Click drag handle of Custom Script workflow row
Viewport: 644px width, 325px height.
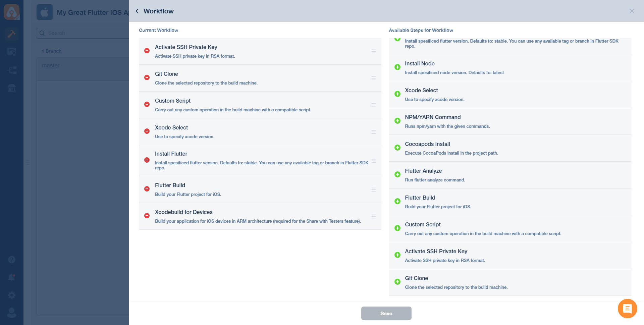click(x=373, y=105)
